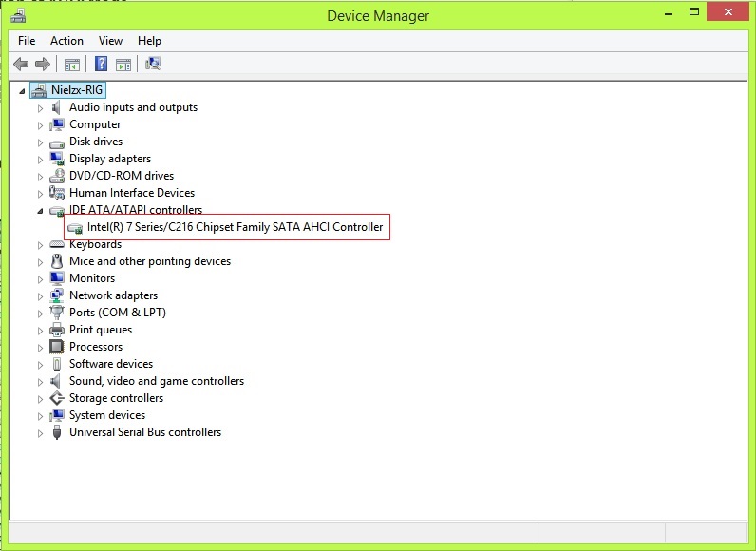Open Help via the question mark icon

point(101,64)
